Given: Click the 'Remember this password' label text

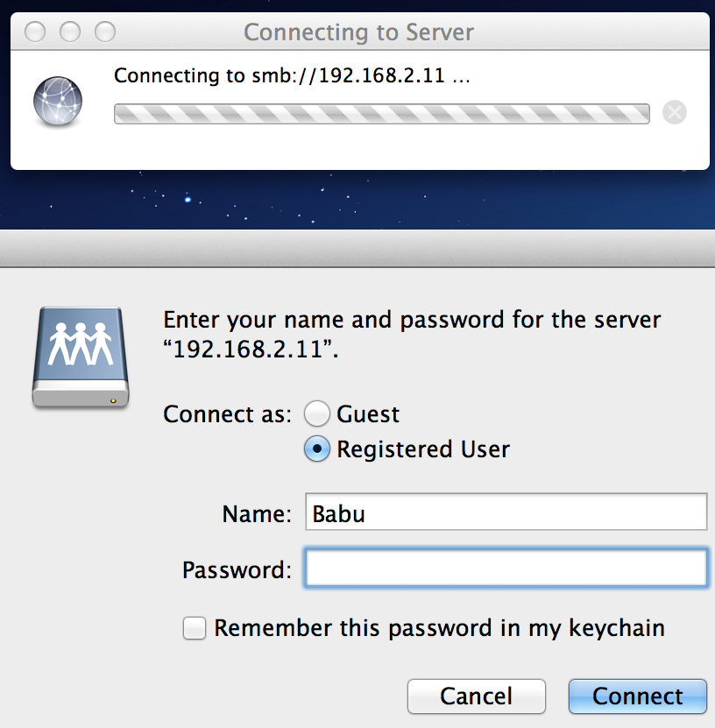Looking at the screenshot, I should pyautogui.click(x=439, y=629).
